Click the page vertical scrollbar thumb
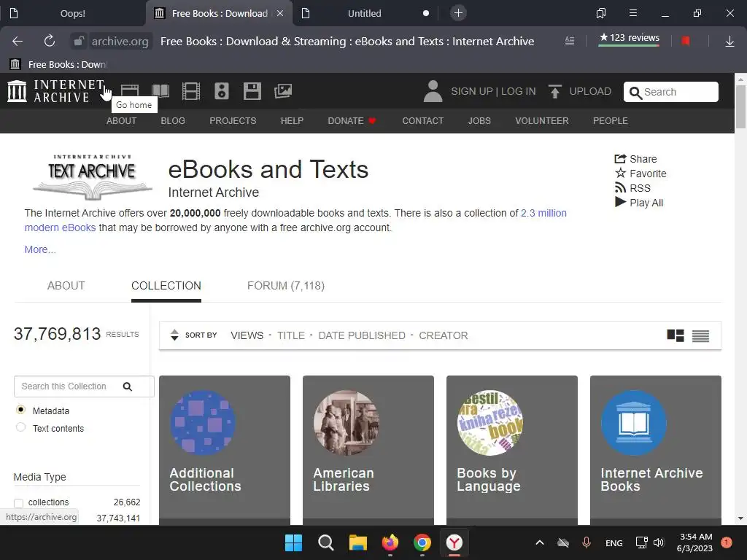Image resolution: width=747 pixels, height=560 pixels. click(x=741, y=106)
